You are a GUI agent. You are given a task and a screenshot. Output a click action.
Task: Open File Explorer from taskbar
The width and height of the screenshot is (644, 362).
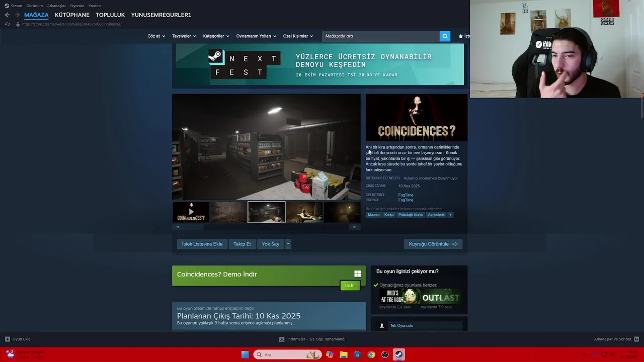[344, 354]
